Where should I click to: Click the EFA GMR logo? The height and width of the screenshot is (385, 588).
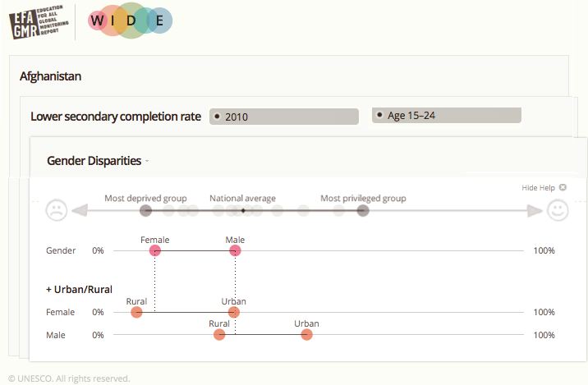[x=39, y=21]
